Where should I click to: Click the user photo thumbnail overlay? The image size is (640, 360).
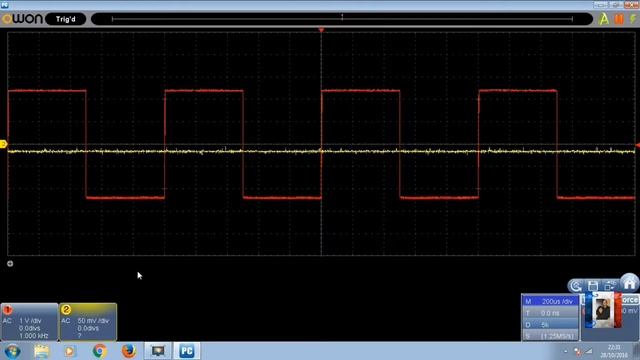coord(603,310)
